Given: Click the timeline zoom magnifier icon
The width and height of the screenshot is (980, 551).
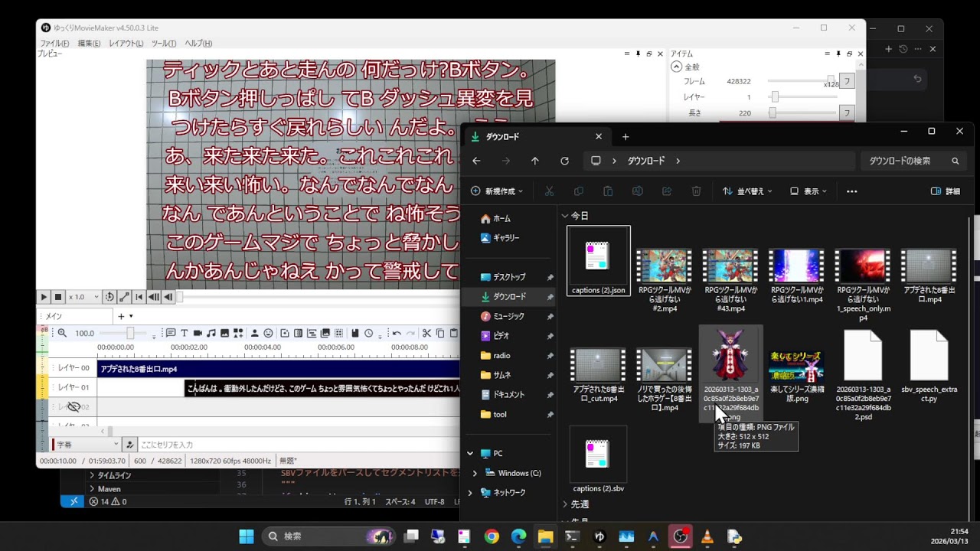Looking at the screenshot, I should point(62,333).
